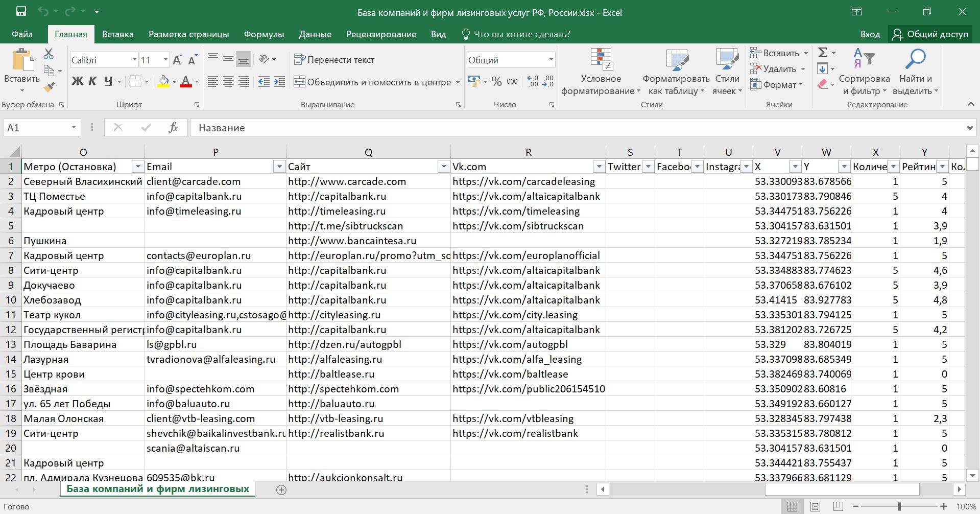The height and width of the screenshot is (514, 980).
Task: Toggle Bold formatting (Ж)
Action: click(77, 81)
